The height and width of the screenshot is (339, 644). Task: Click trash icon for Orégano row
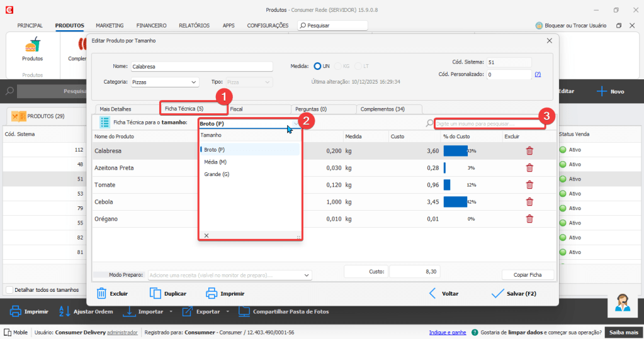[529, 219]
